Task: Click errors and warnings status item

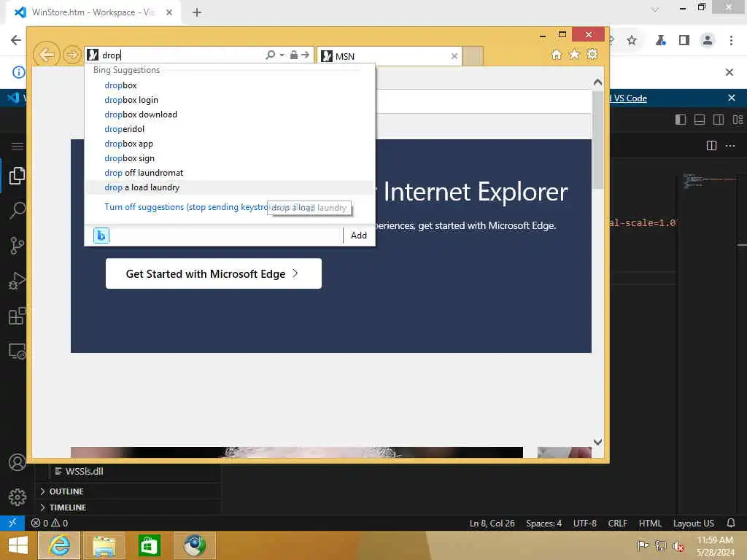Action: (50, 523)
